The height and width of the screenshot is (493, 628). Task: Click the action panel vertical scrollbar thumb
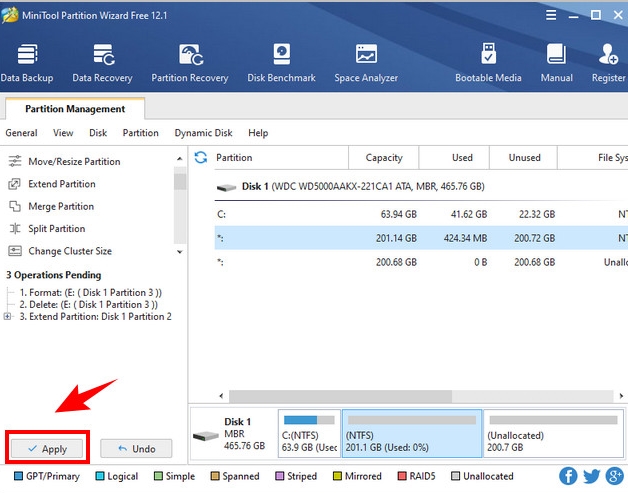pos(180,181)
